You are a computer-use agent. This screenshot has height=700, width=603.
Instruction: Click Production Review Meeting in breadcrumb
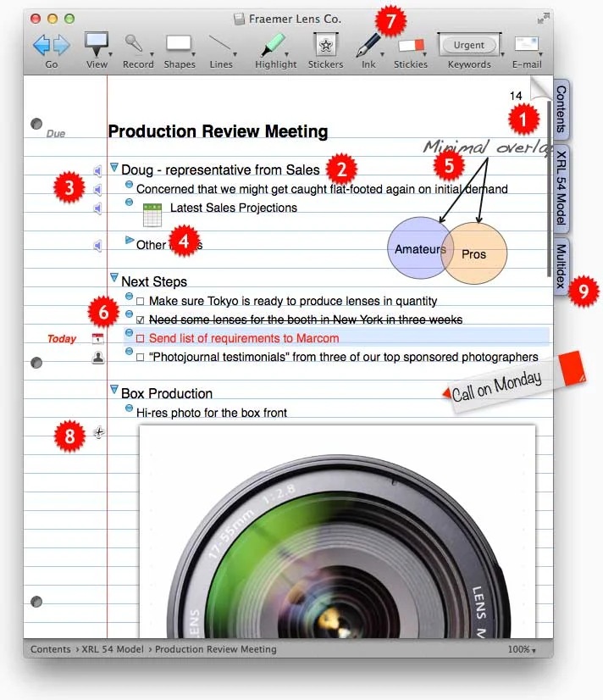click(x=216, y=649)
